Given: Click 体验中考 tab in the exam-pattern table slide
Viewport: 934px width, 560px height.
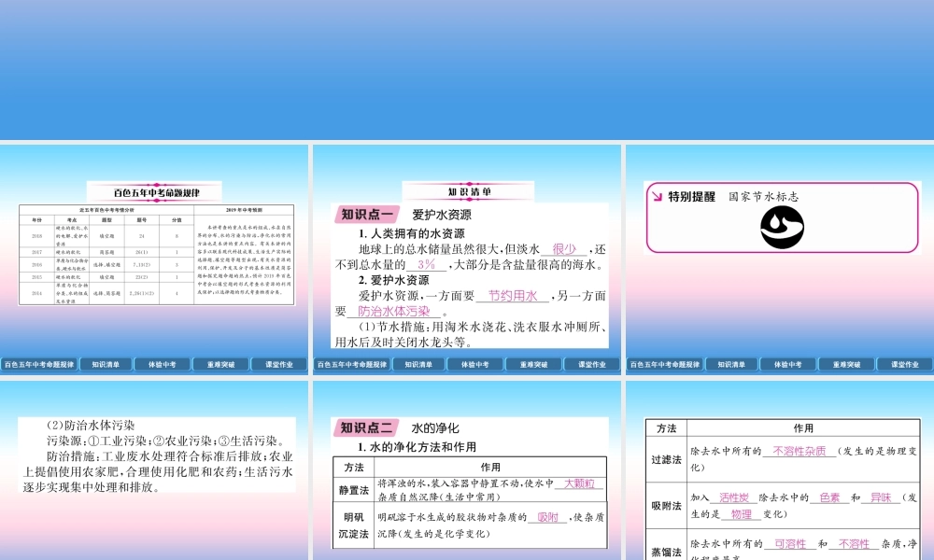Looking at the screenshot, I should (162, 364).
